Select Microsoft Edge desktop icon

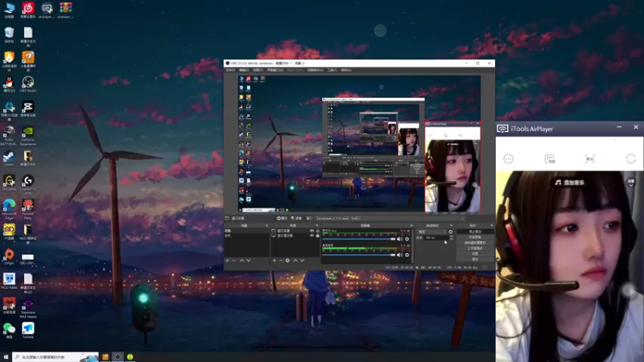[9, 209]
